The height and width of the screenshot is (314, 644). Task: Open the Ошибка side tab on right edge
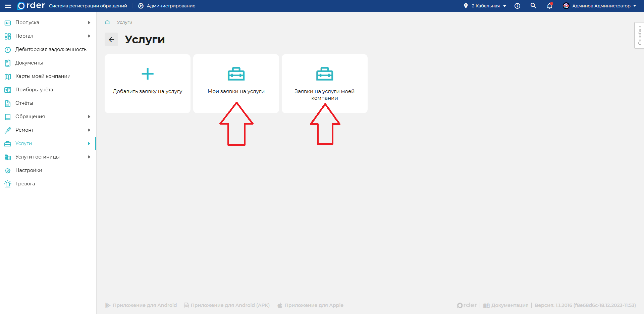pyautogui.click(x=639, y=35)
